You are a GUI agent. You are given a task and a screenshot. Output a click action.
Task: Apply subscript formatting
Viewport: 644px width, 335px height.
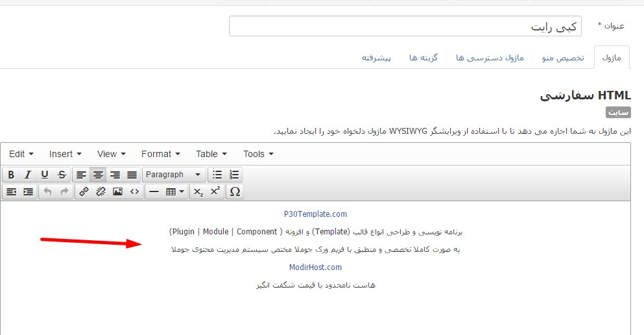pyautogui.click(x=198, y=192)
